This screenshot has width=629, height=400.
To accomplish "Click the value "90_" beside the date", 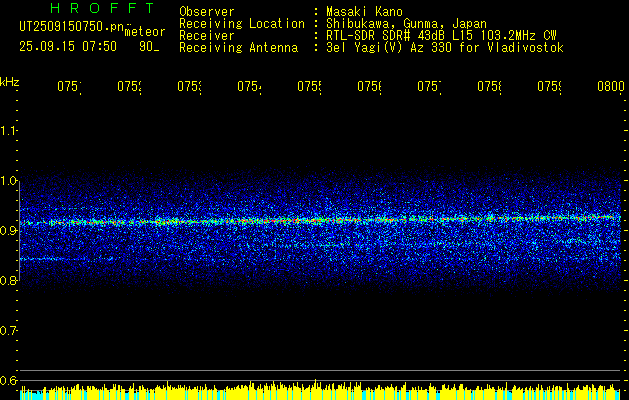I will pyautogui.click(x=149, y=47).
